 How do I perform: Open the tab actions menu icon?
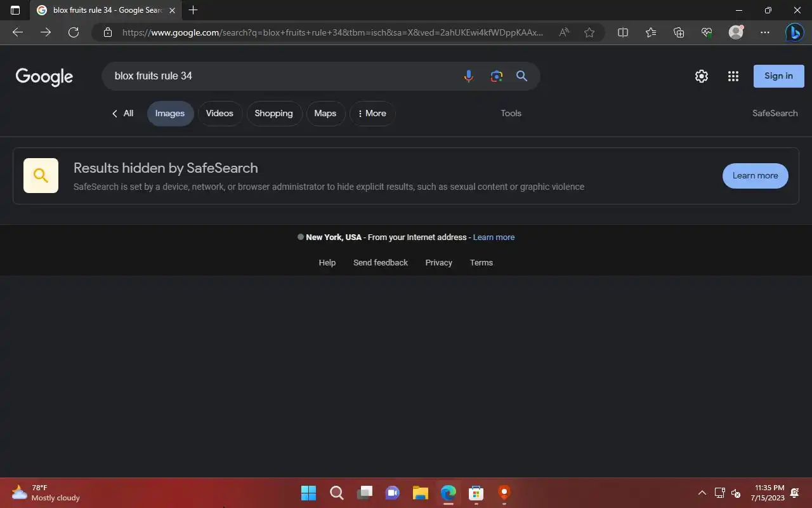15,10
